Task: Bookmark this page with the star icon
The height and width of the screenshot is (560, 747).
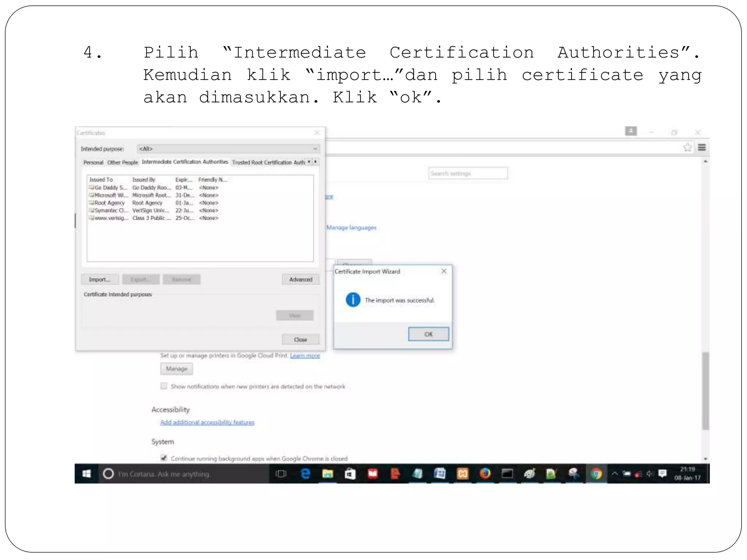Action: pyautogui.click(x=687, y=147)
